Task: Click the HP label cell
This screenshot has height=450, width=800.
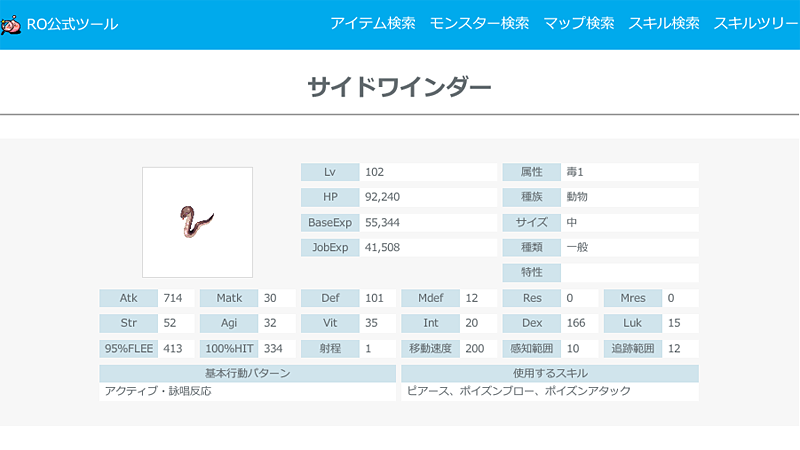Action: tap(330, 197)
